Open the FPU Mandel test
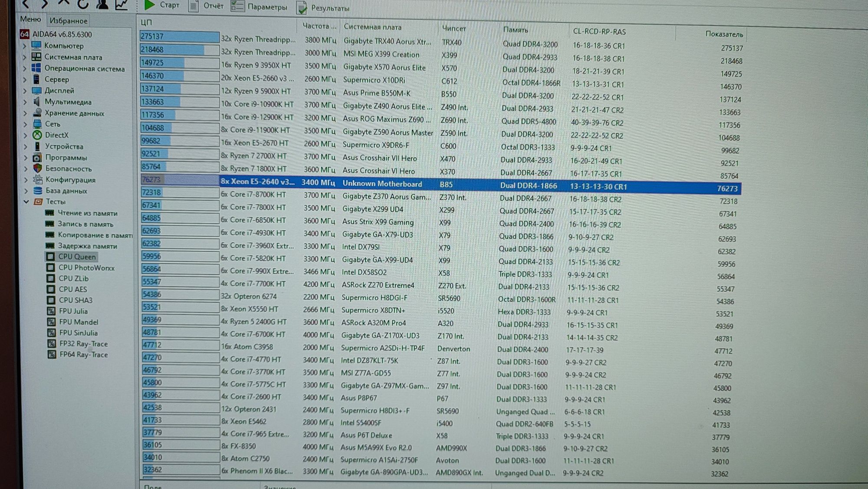Viewport: 868px width, 489px height. point(79,322)
